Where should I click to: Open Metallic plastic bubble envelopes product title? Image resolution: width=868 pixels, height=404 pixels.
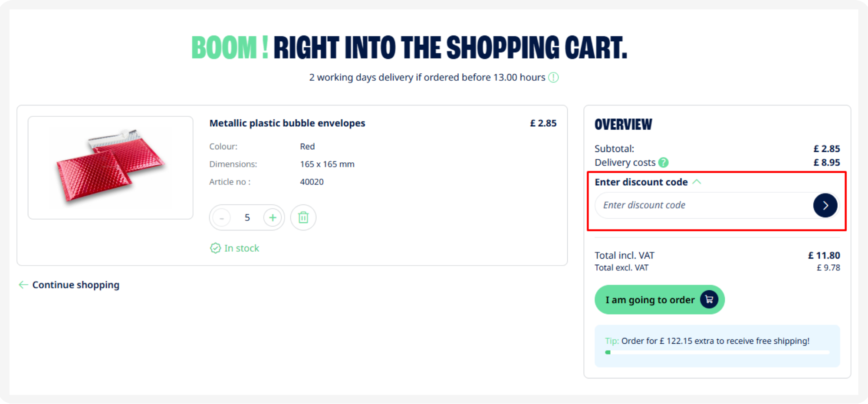tap(287, 123)
